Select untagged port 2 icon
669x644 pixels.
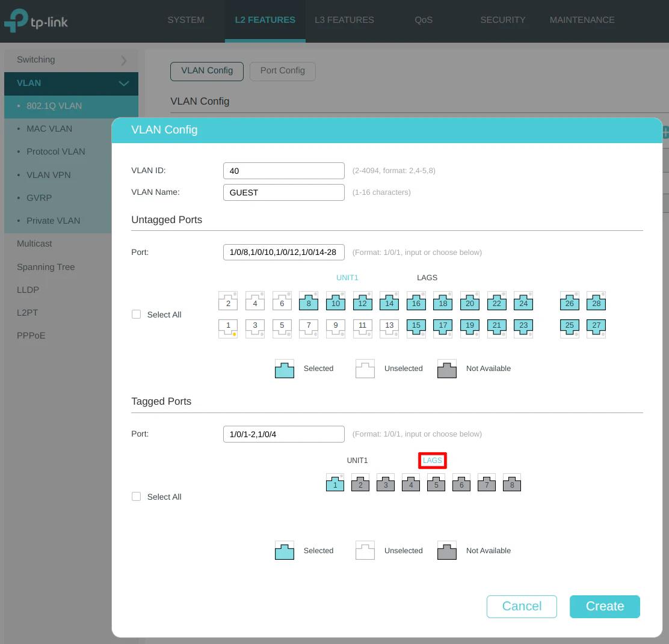228,301
